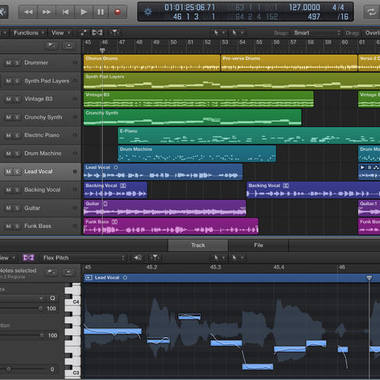Jump to project start button
This screenshot has height=380, width=380.
66,12
